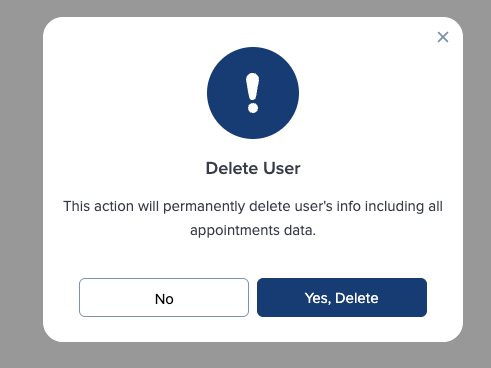Screen dimensions: 491x368
Task: Click the Delete User heading text
Action: 253,168
